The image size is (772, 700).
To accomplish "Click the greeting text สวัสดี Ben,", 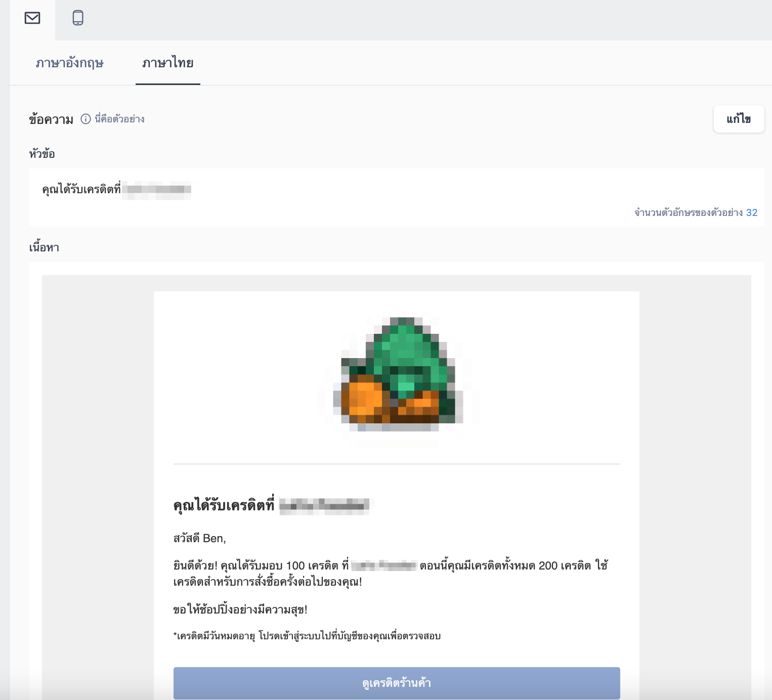I will (x=199, y=538).
